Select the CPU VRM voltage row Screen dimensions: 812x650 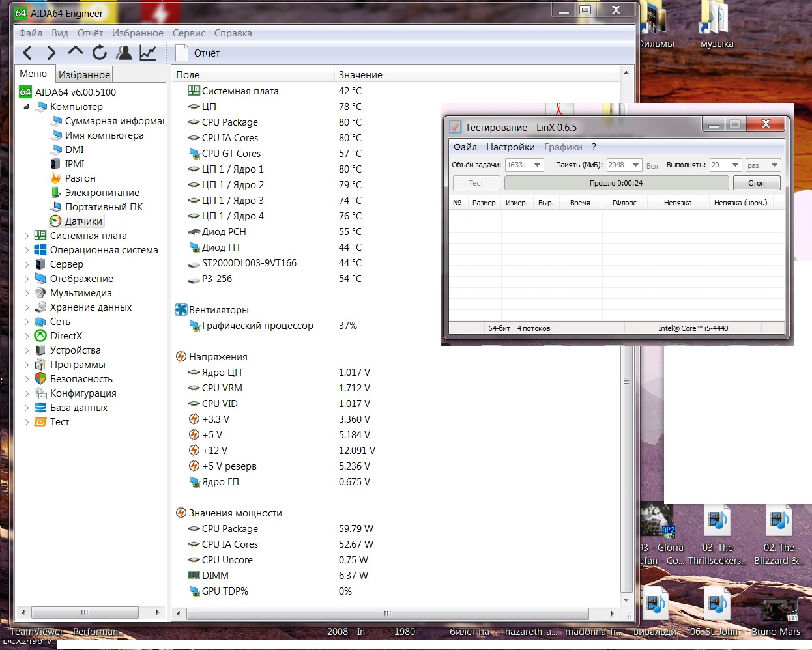coord(395,388)
